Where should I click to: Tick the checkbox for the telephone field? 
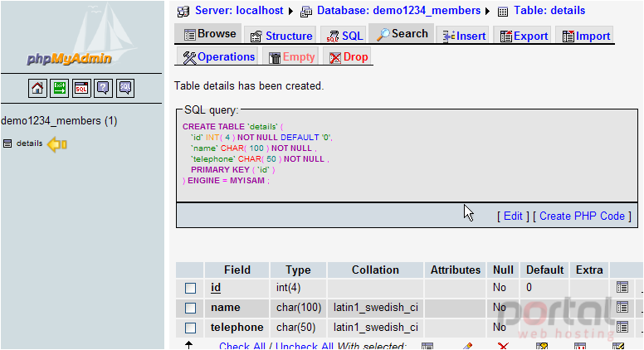(x=190, y=328)
